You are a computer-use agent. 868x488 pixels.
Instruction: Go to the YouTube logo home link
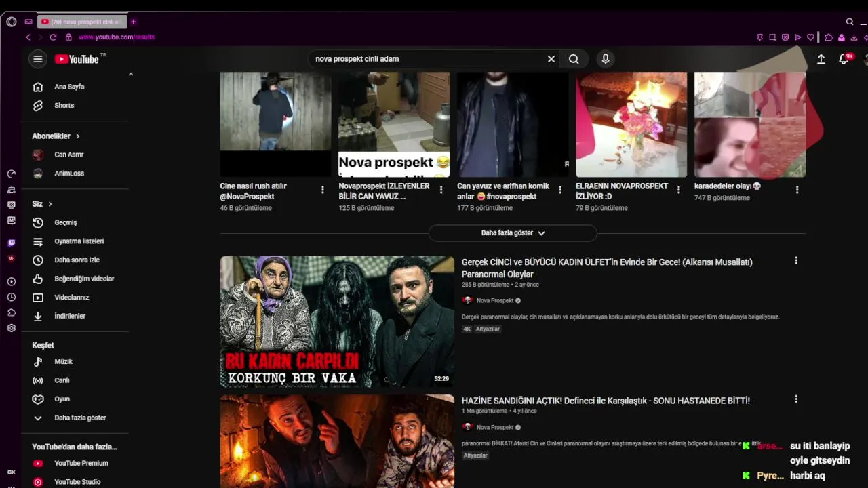(77, 59)
